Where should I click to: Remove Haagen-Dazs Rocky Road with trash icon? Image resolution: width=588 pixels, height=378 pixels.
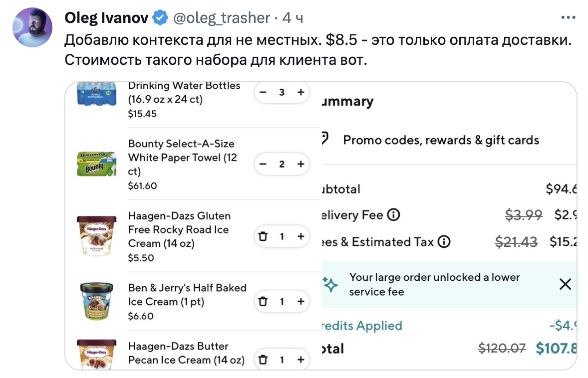(264, 236)
